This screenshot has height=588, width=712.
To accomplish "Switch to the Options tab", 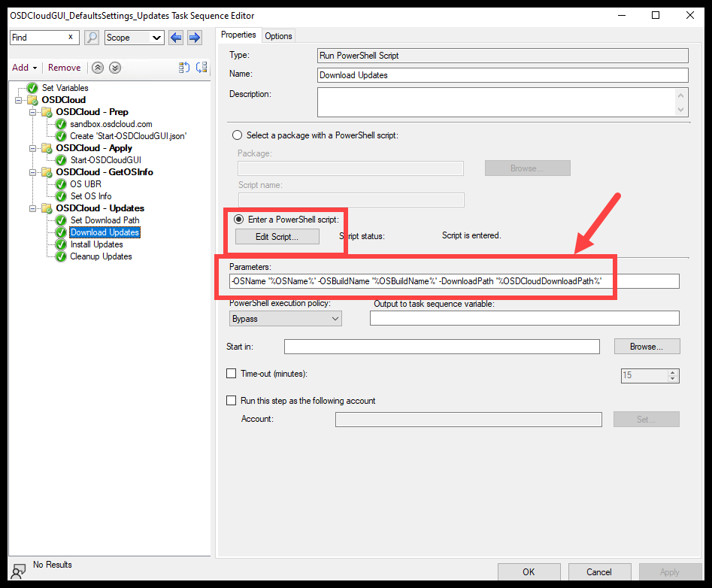I will point(278,35).
